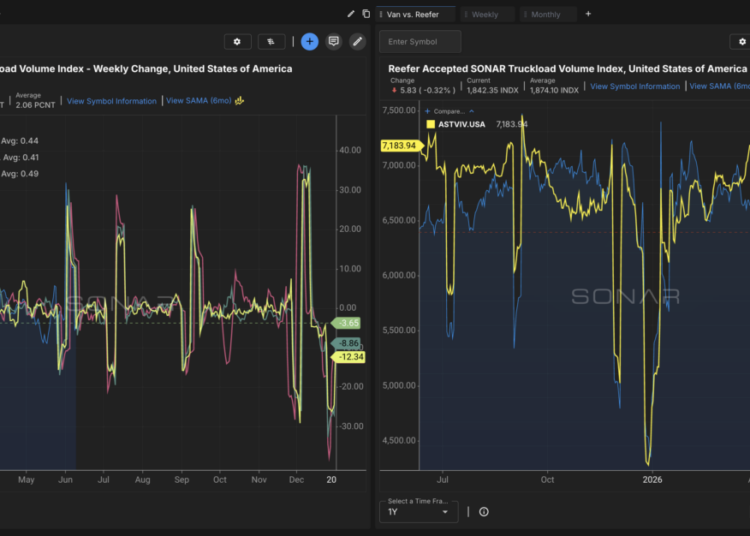Focus the Enter Symbol field

[420, 42]
